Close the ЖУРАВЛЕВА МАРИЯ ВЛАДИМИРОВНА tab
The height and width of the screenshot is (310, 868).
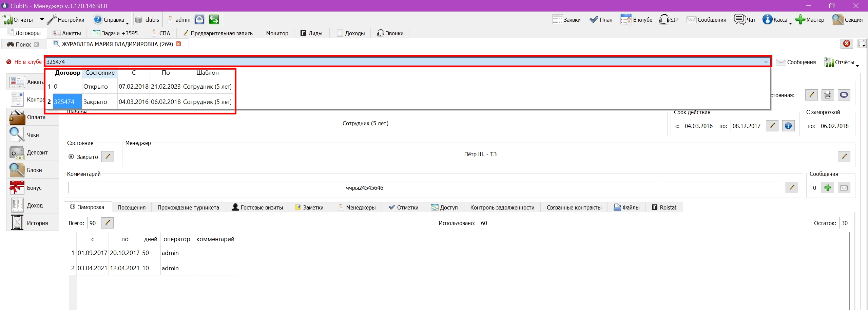[x=178, y=44]
